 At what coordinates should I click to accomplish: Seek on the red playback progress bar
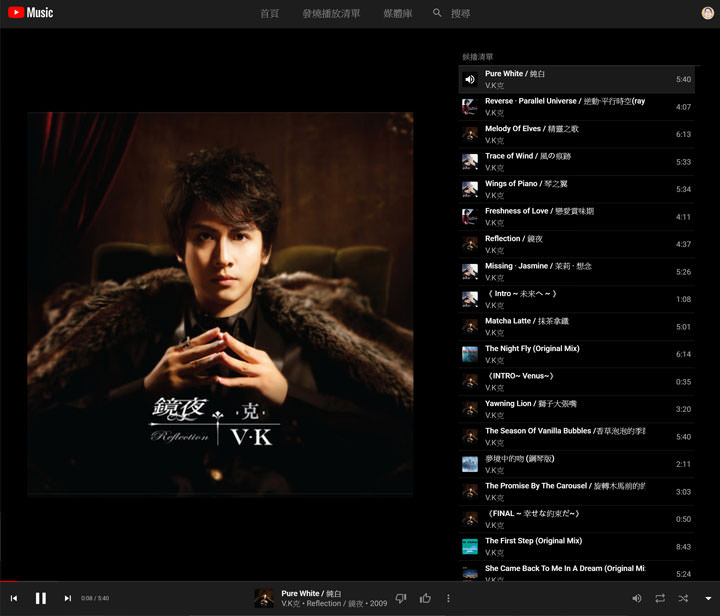[x=360, y=581]
